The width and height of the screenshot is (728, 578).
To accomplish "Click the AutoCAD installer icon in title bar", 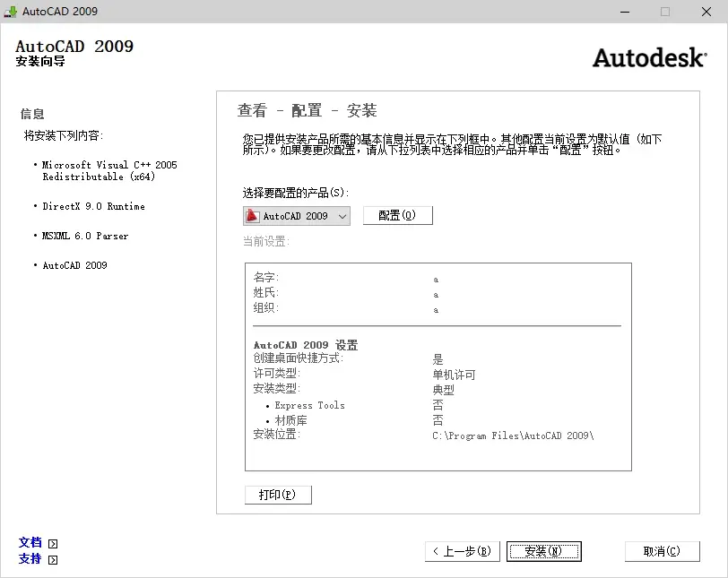I will pos(10,11).
